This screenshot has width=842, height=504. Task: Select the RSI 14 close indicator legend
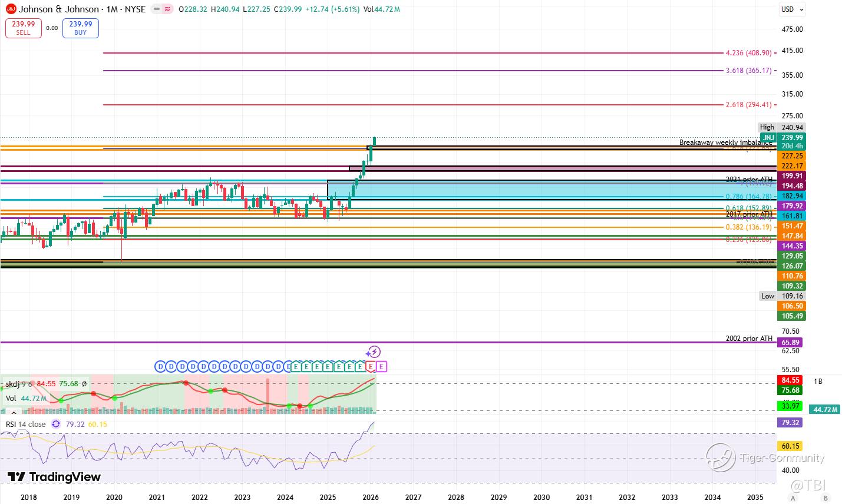[x=26, y=424]
